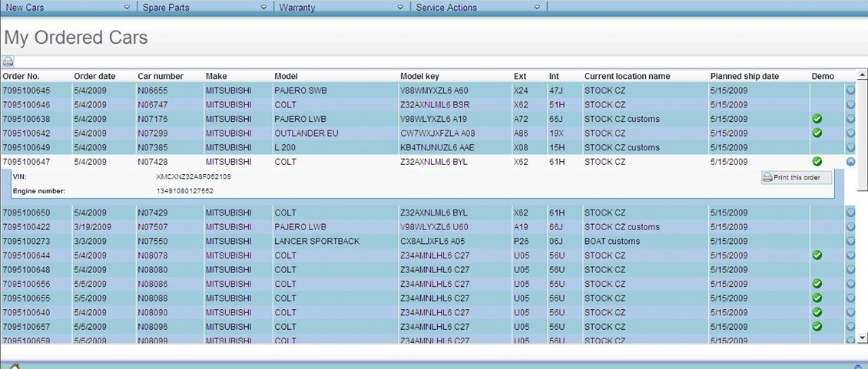The height and width of the screenshot is (369, 868).
Task: Click model cell OUTLANDER EU
Action: (306, 133)
